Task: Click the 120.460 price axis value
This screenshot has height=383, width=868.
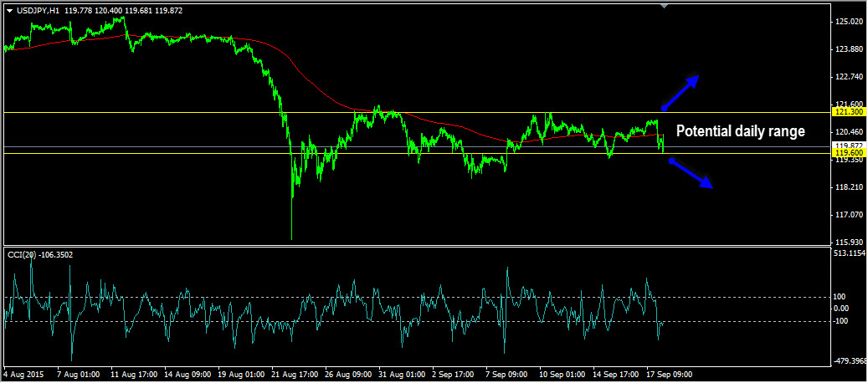Action: pos(850,132)
